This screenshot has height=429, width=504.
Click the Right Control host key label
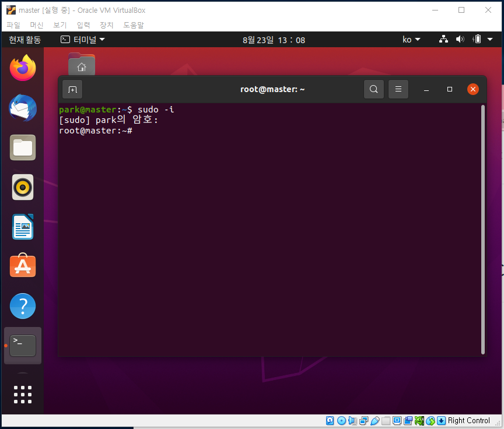click(468, 421)
